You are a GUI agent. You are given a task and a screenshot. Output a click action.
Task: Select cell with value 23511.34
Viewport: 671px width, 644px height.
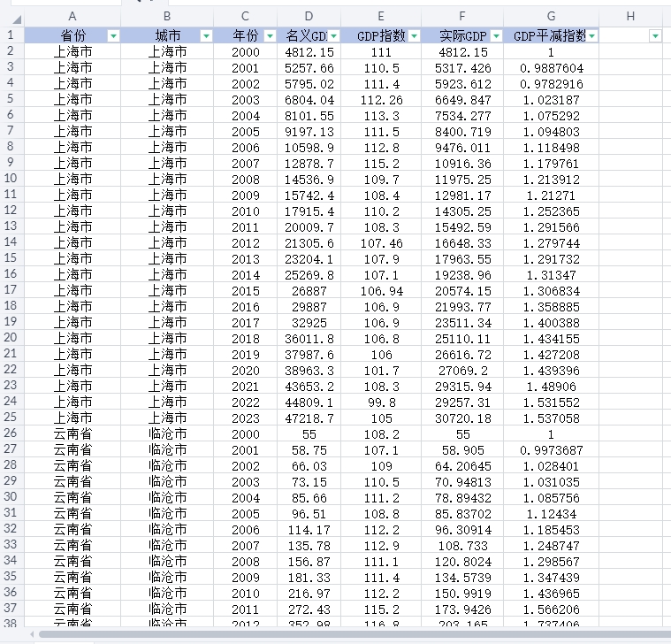(462, 322)
